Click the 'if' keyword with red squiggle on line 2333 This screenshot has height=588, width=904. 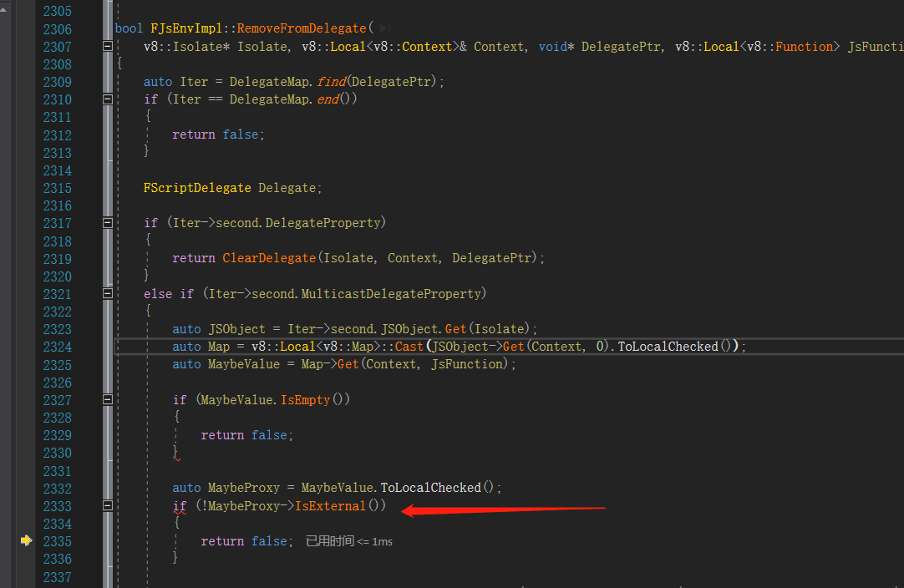(x=180, y=506)
